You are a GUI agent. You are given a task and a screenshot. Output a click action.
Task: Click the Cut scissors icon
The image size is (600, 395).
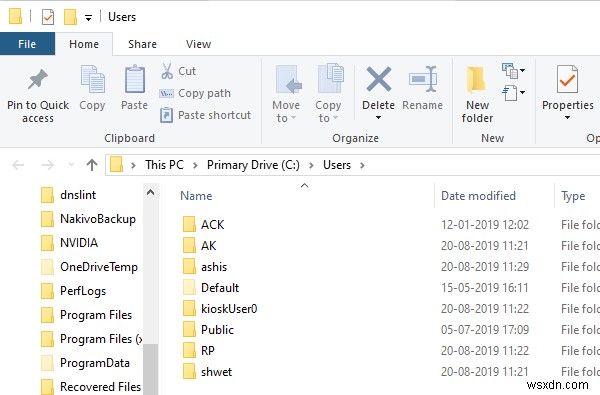pyautogui.click(x=167, y=71)
